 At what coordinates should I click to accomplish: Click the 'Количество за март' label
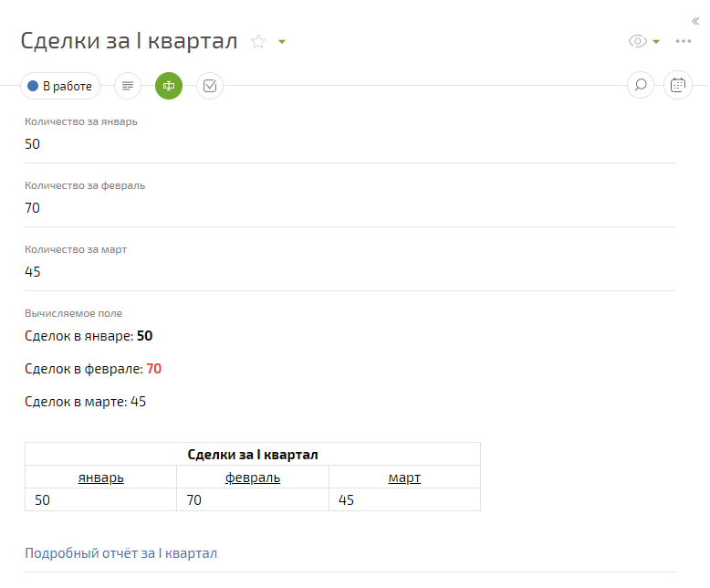click(x=76, y=249)
